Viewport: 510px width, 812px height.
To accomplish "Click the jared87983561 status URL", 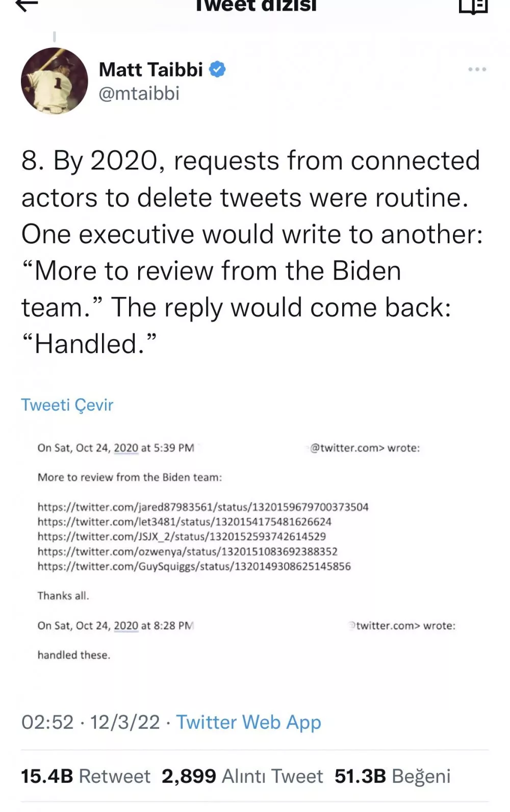I will point(202,507).
